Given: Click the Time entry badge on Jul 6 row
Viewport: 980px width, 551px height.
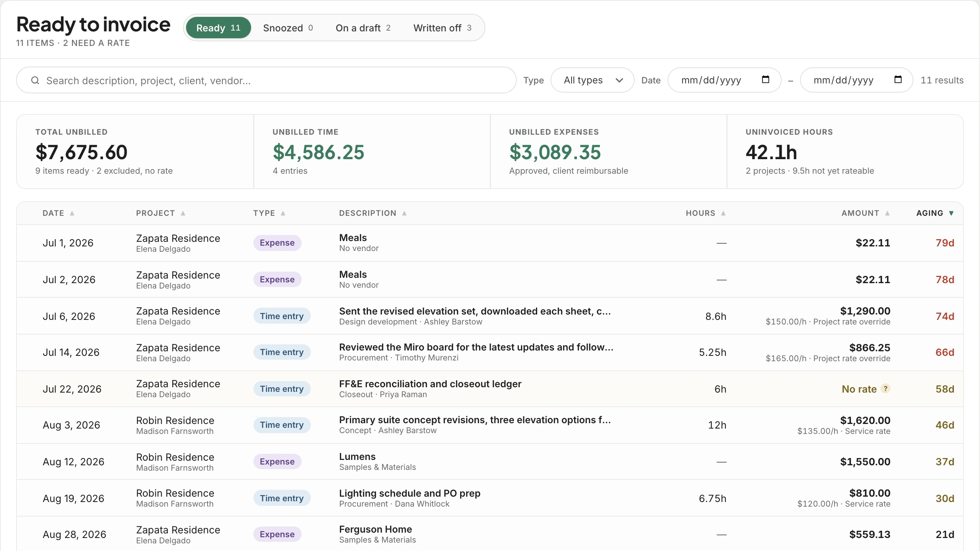Looking at the screenshot, I should point(282,316).
